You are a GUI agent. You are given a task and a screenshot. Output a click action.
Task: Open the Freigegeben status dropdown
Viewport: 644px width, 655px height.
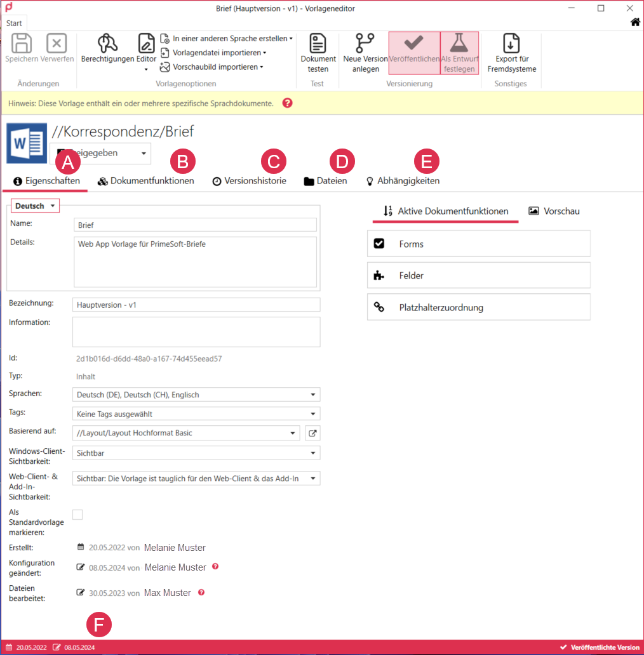(x=100, y=154)
